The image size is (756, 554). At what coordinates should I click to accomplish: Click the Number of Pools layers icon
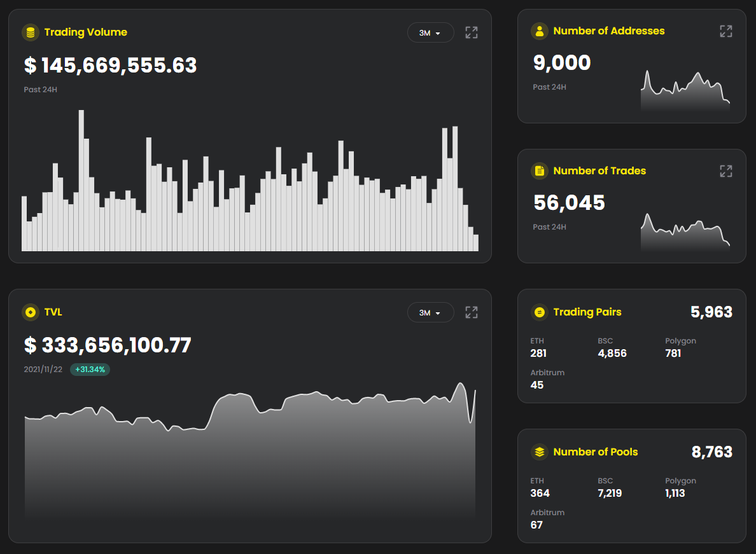click(x=540, y=452)
